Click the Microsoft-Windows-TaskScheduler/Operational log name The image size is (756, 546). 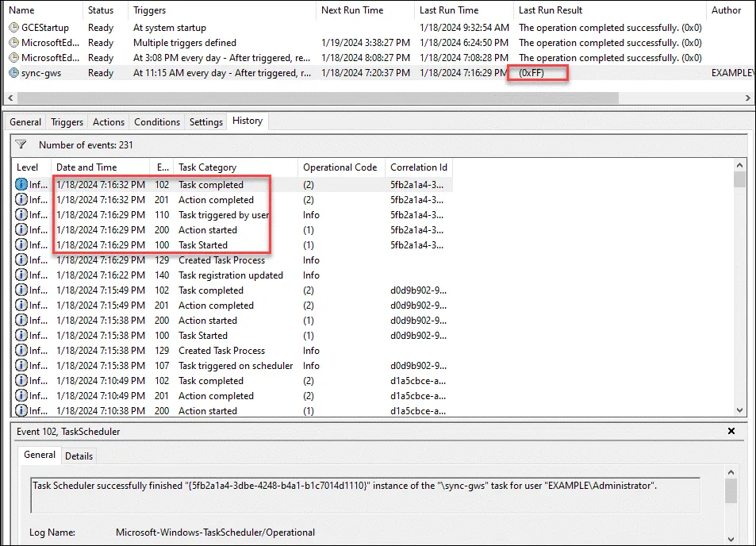click(x=215, y=532)
